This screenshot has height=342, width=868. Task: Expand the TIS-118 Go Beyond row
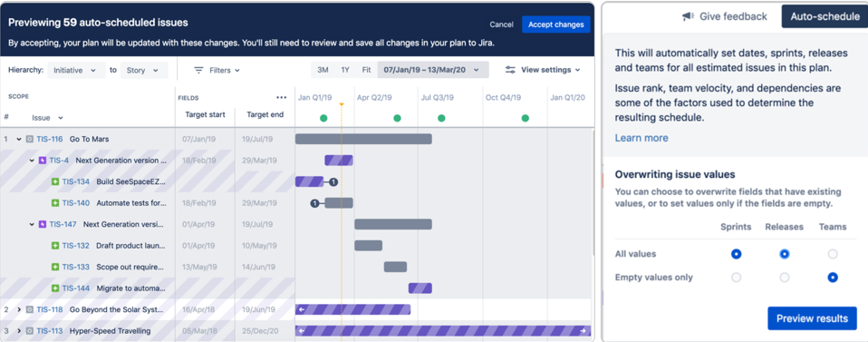(x=19, y=309)
